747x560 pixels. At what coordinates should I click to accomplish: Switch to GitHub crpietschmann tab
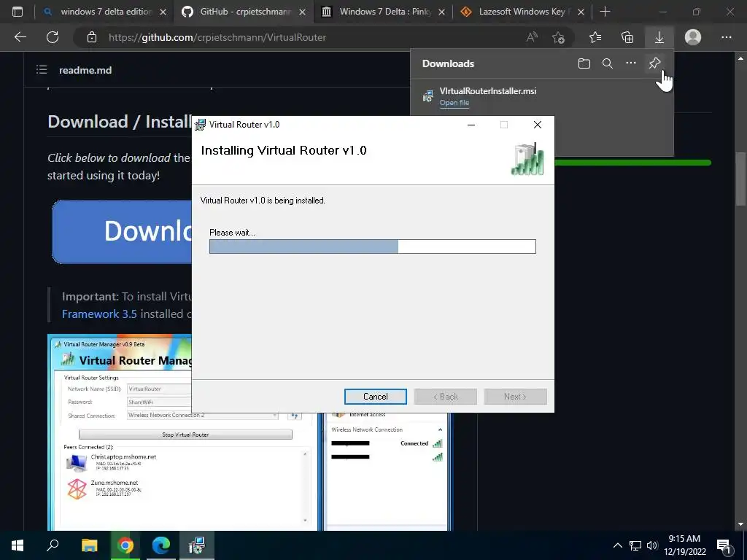tap(244, 12)
